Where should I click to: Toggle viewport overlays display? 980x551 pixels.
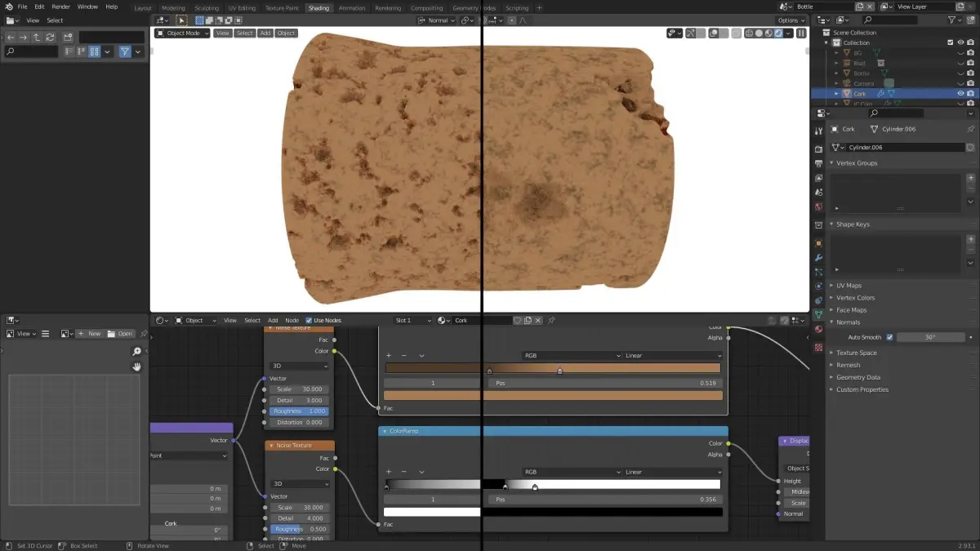click(713, 33)
